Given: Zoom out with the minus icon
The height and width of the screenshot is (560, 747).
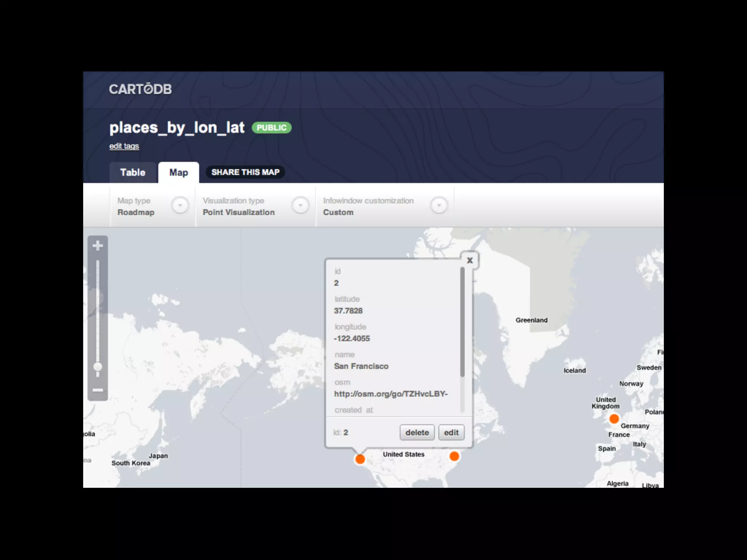Looking at the screenshot, I should click(x=97, y=390).
